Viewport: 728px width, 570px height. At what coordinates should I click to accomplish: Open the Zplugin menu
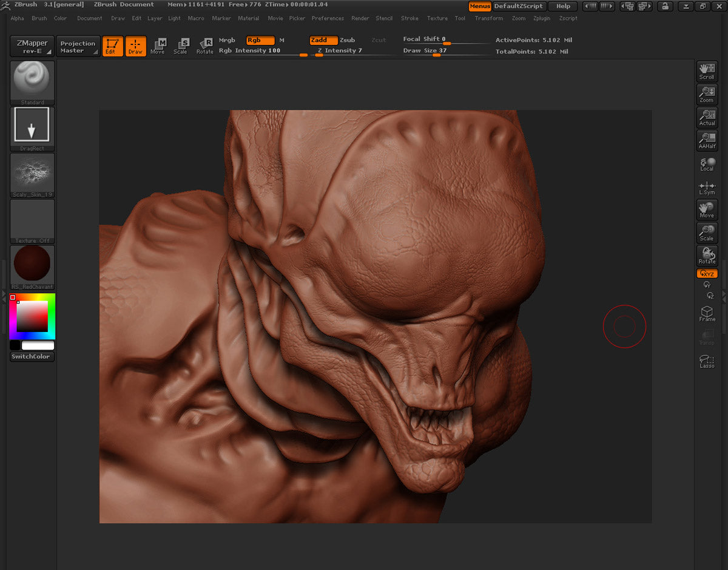tap(541, 18)
